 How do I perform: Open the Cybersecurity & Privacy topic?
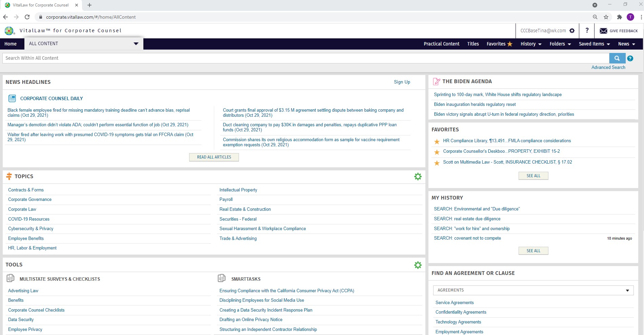tap(31, 229)
